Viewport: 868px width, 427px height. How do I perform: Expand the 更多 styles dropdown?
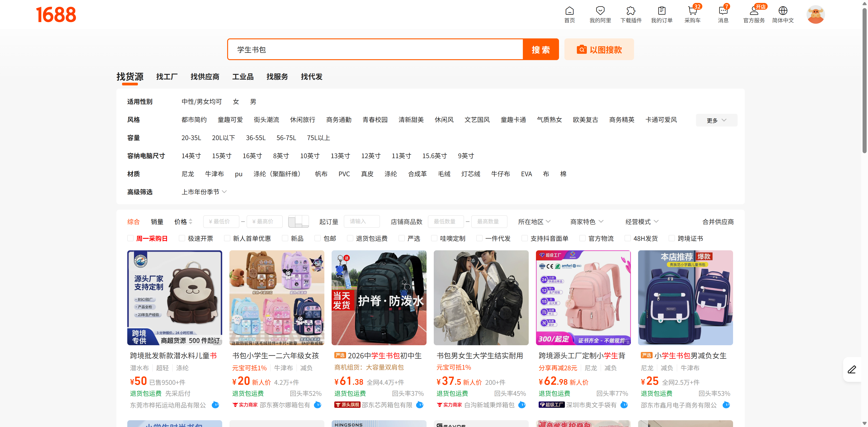pos(716,120)
